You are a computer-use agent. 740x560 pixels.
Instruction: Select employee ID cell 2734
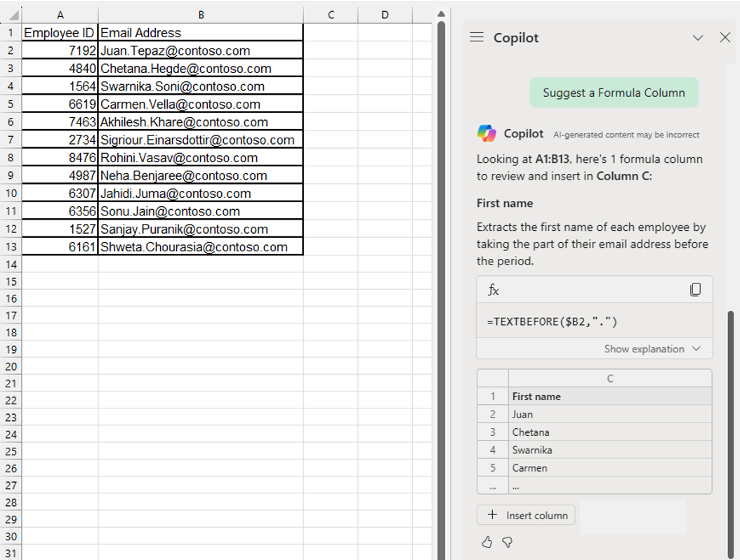pos(60,140)
